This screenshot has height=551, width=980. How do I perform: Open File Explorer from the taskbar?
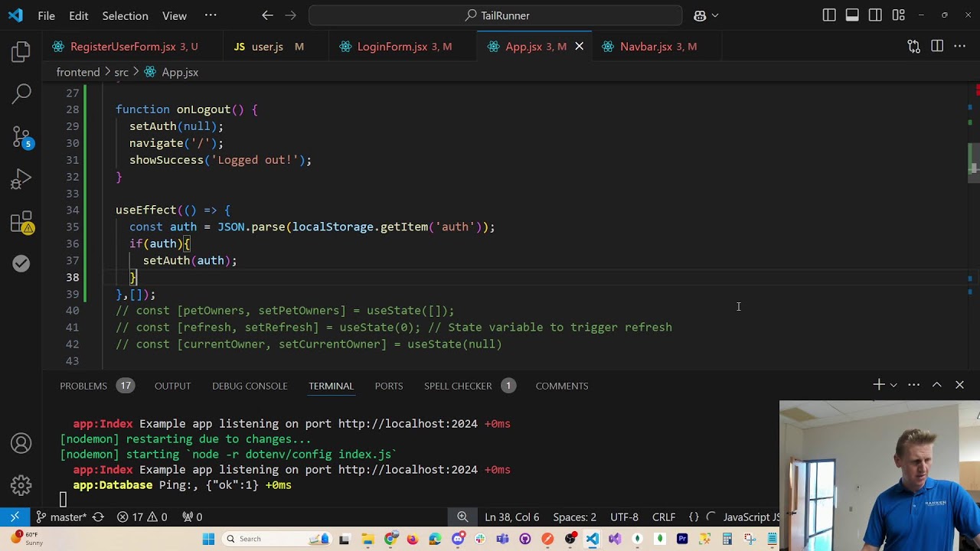[367, 539]
